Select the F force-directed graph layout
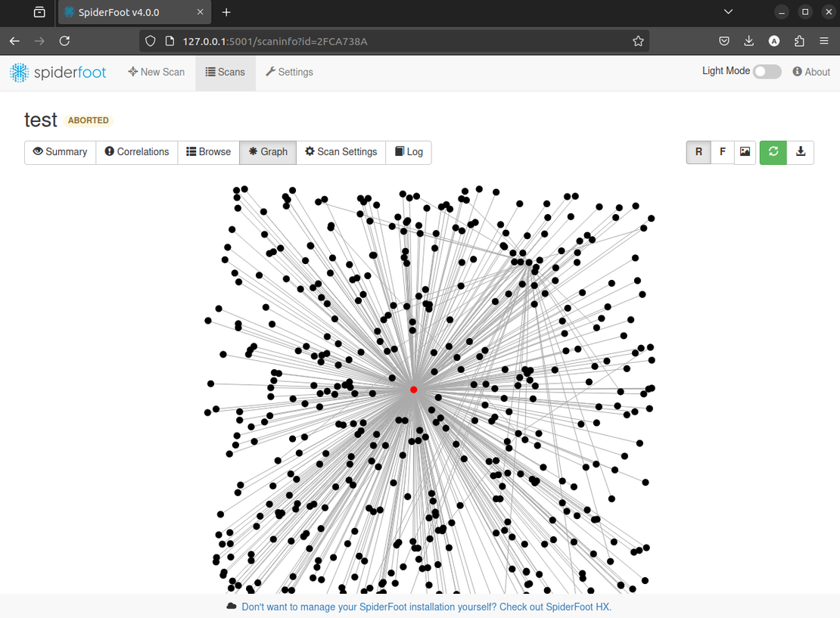The image size is (840, 618). tap(722, 152)
